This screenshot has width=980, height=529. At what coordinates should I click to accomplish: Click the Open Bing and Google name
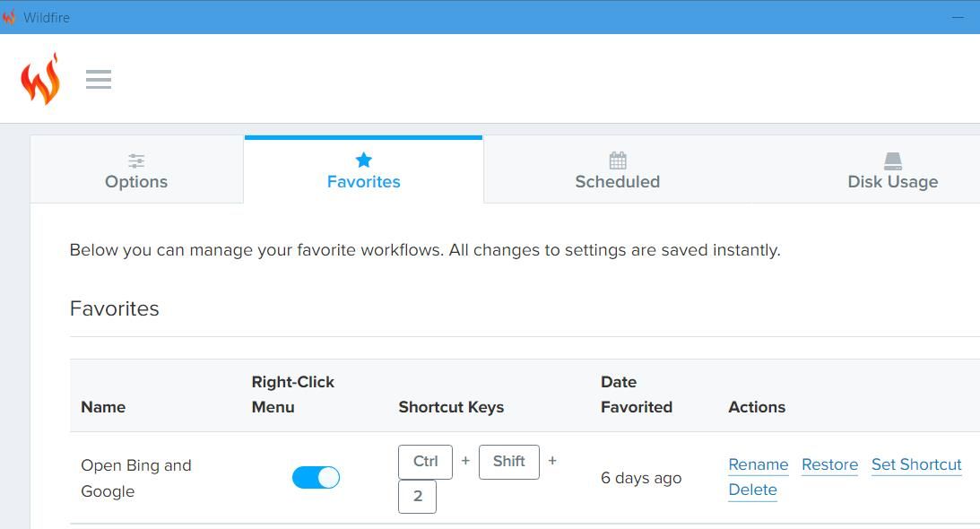coord(136,478)
